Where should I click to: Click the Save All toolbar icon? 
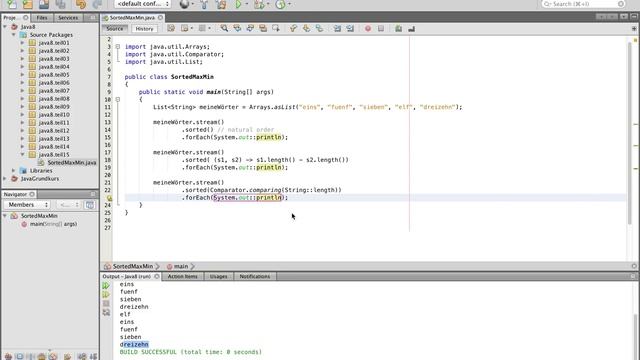pyautogui.click(x=60, y=4)
